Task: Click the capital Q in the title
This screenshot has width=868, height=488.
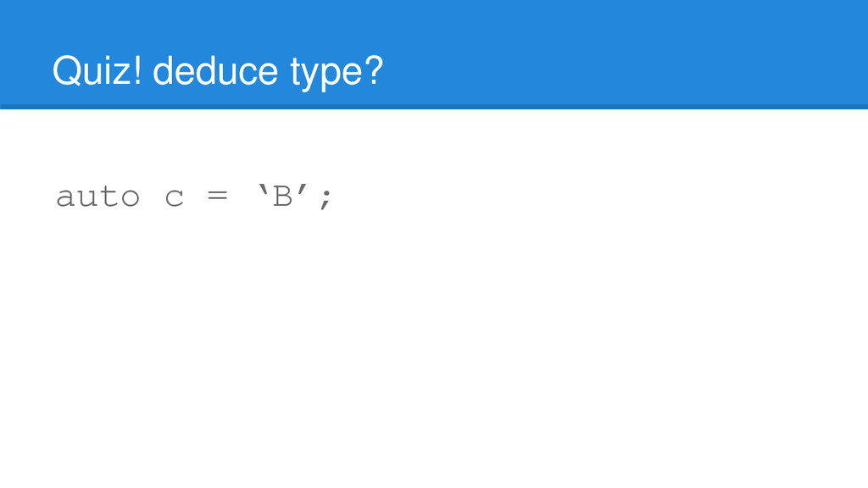Action: [x=66, y=71]
